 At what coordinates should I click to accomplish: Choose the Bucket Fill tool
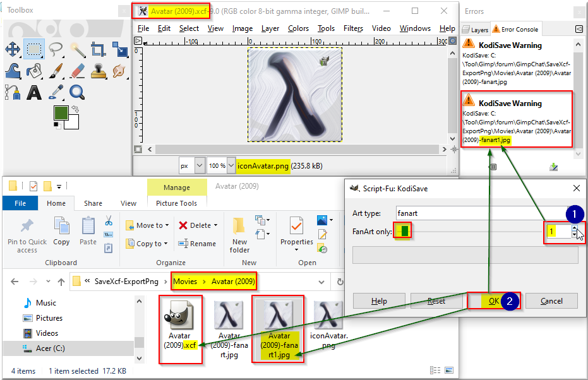pyautogui.click(x=34, y=71)
